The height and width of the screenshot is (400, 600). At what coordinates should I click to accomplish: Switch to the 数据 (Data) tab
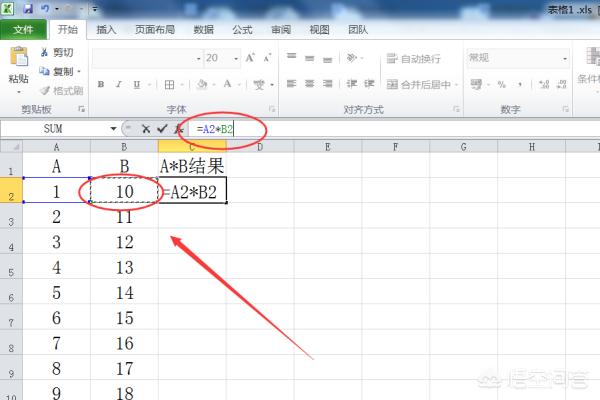pos(203,29)
